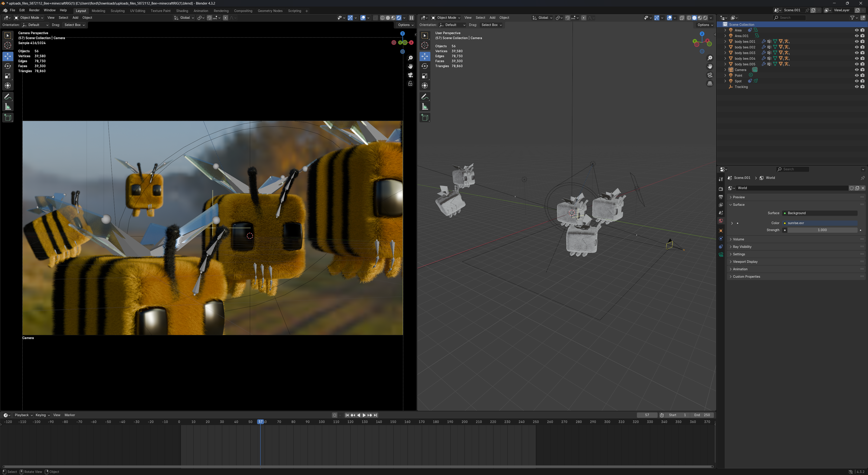Click the End frame field 250
Image resolution: width=868 pixels, height=475 pixels.
702,415
